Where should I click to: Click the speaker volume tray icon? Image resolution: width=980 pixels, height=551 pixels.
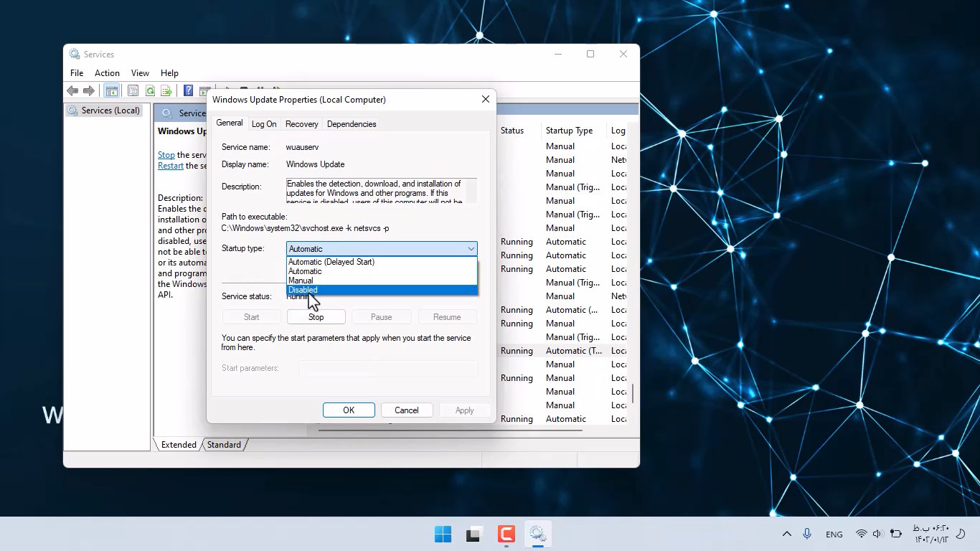click(877, 534)
